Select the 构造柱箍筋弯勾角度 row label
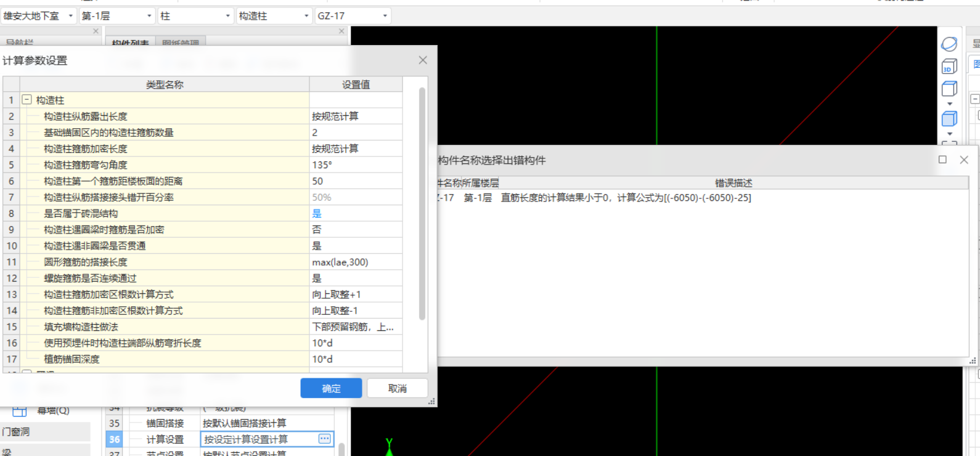Viewport: 980px width, 456px height. (86, 165)
